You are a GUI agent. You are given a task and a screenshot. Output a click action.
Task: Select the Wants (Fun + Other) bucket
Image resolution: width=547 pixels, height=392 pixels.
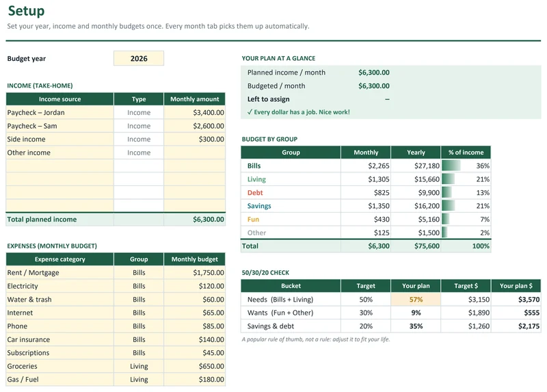point(280,313)
